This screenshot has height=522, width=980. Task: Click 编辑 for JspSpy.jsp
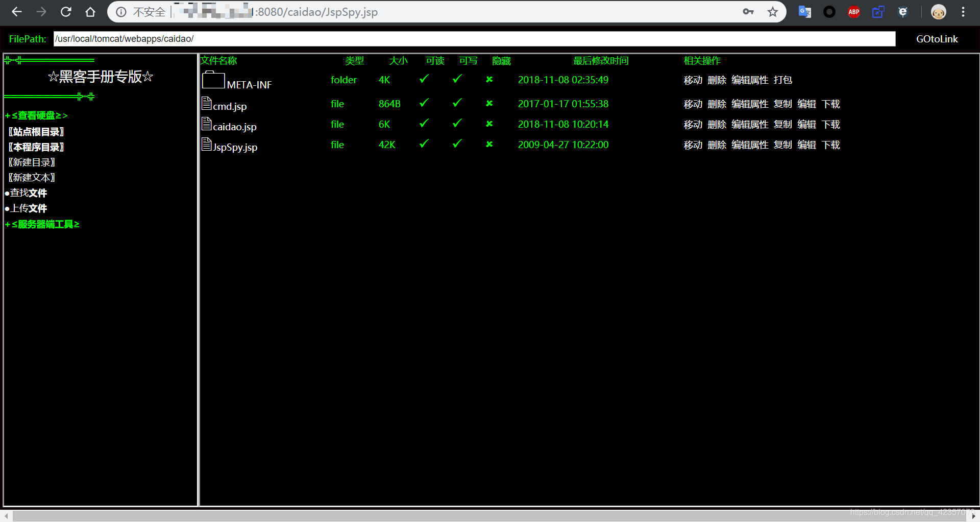[x=807, y=145]
